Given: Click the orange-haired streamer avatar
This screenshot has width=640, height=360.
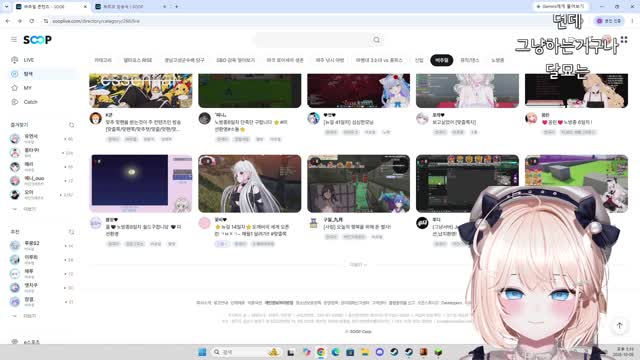Looking at the screenshot, I should click(x=96, y=118).
